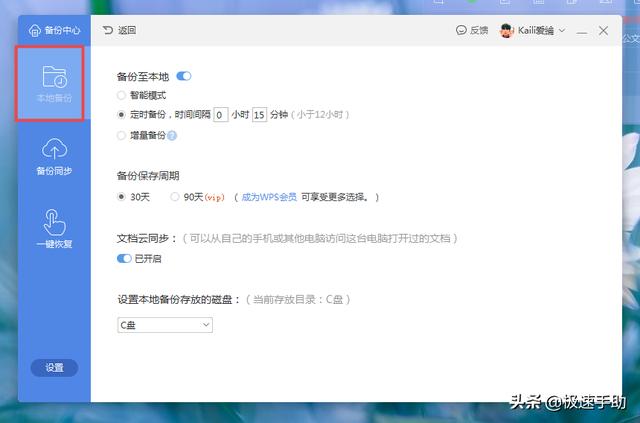This screenshot has height=423, width=640.
Task: Click the 分钟 interval input field
Action: tap(260, 115)
